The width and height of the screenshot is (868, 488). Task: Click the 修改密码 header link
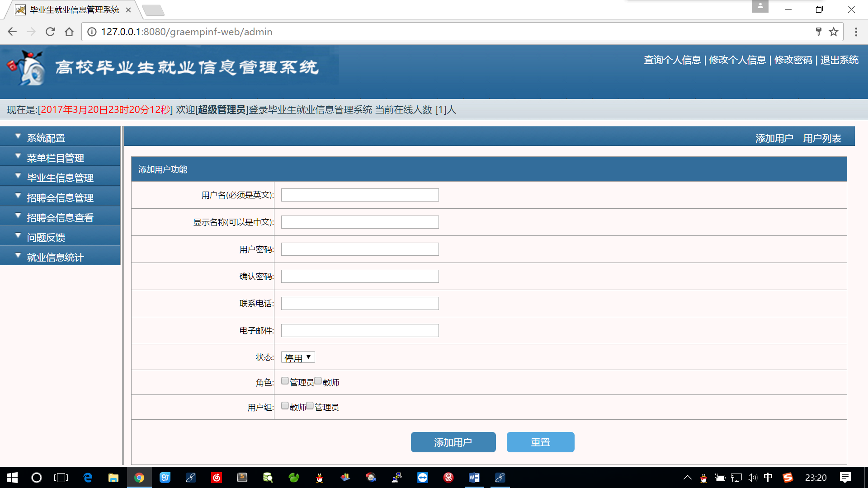tap(793, 60)
